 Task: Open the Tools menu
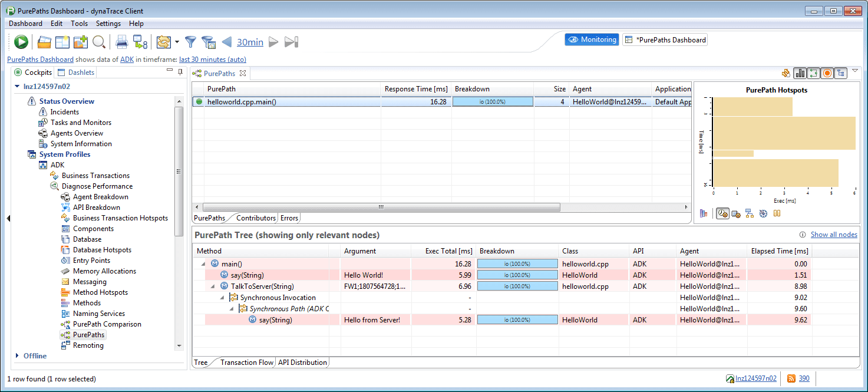[80, 24]
